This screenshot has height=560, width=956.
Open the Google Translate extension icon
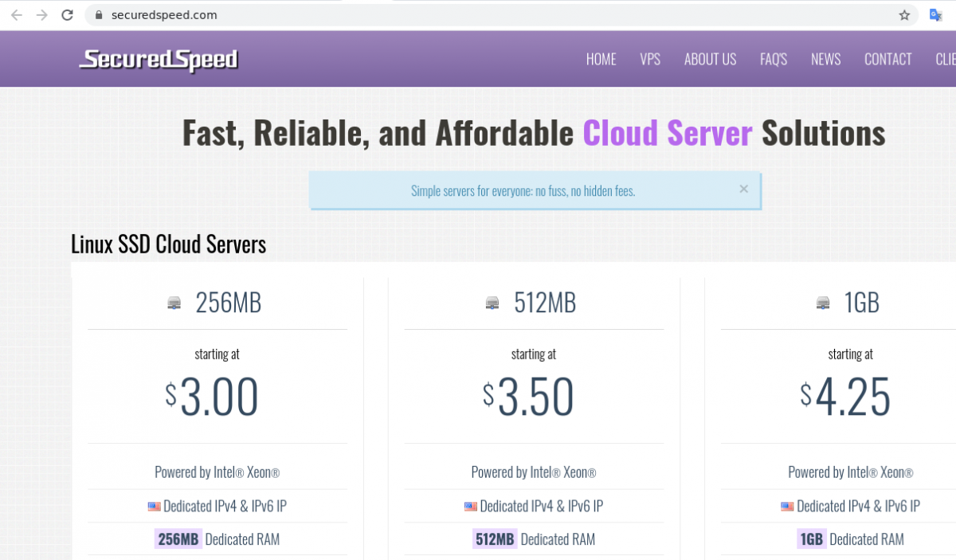(x=936, y=15)
